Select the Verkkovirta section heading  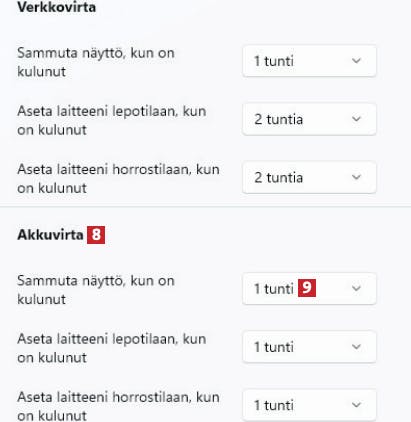click(x=57, y=7)
